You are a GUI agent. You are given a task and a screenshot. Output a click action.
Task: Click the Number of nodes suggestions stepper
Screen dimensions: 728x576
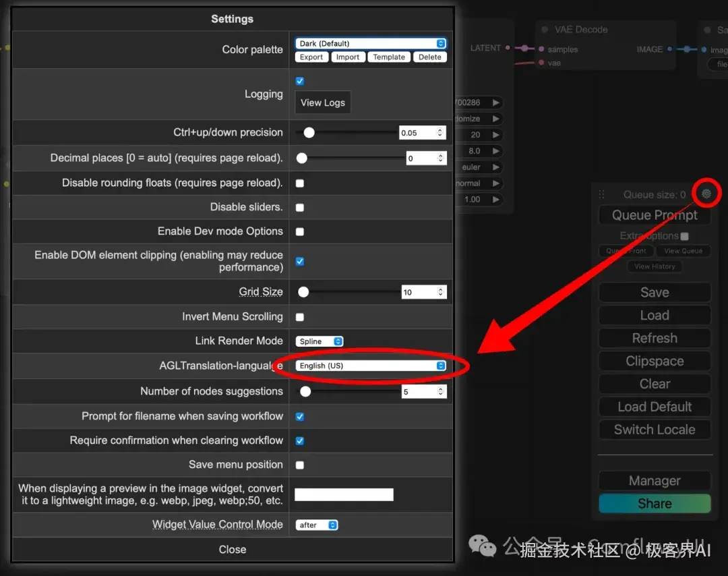click(x=440, y=391)
